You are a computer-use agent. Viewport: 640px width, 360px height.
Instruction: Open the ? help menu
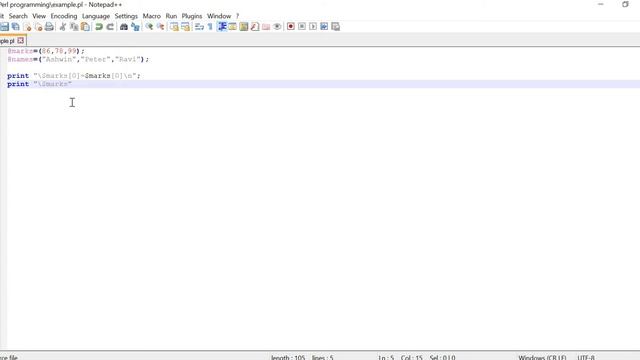coord(238,16)
